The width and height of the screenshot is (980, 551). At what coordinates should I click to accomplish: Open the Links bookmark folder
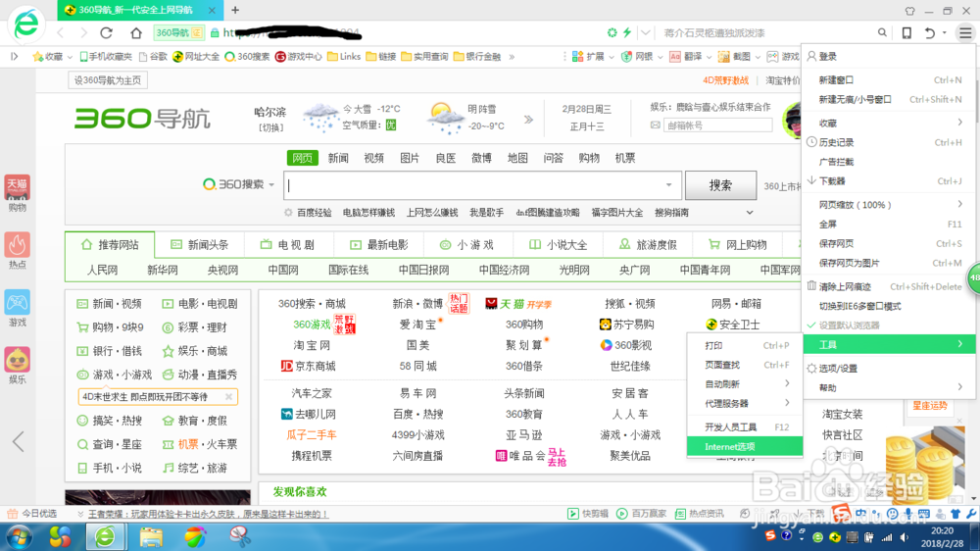tap(344, 56)
